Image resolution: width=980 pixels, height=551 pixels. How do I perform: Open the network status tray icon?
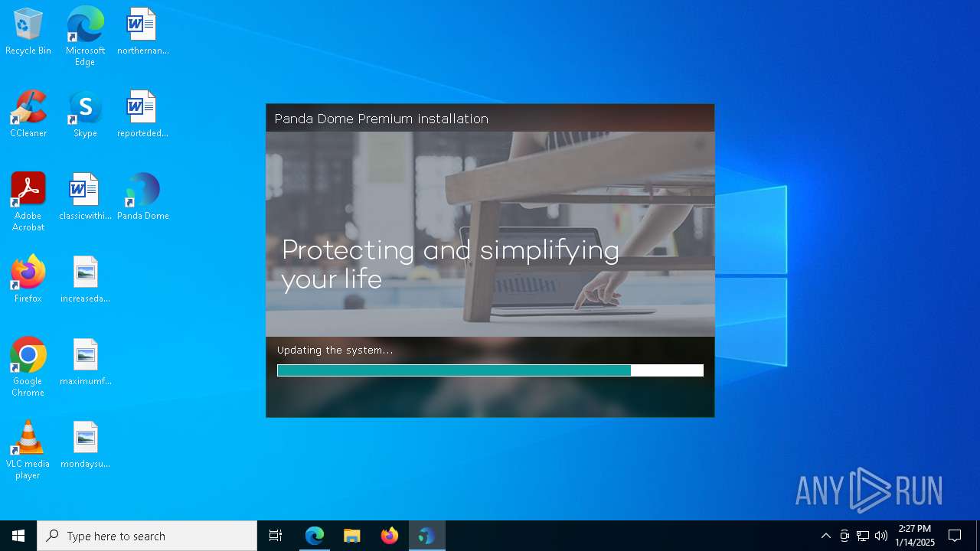pos(863,536)
